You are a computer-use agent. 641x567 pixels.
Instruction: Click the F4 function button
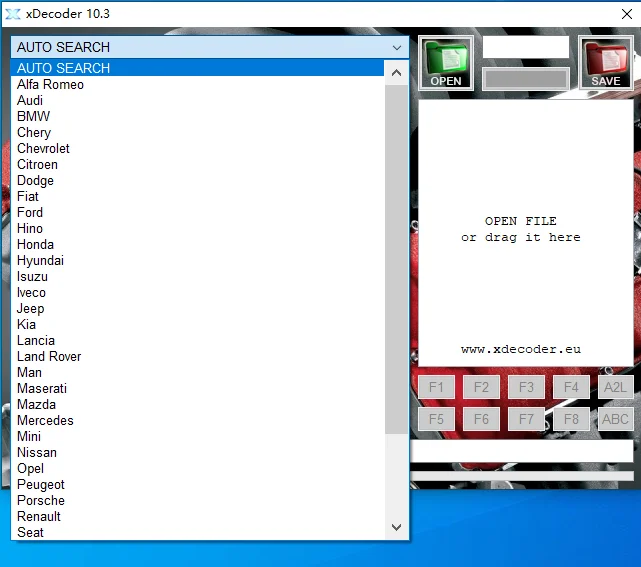[x=571, y=387]
